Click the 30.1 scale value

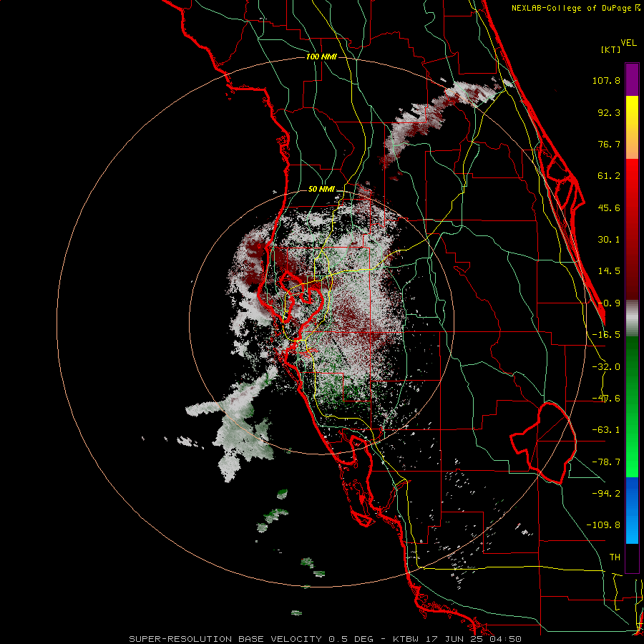coord(609,240)
